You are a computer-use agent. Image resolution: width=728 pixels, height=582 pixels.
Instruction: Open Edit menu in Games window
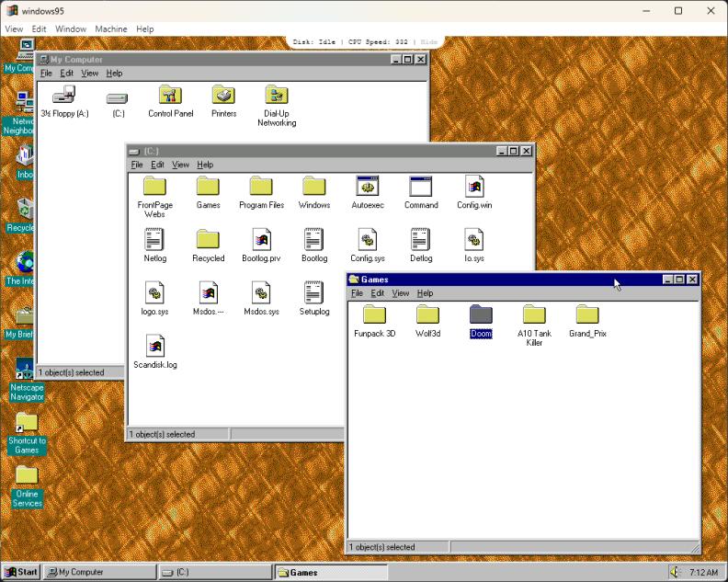pos(377,293)
